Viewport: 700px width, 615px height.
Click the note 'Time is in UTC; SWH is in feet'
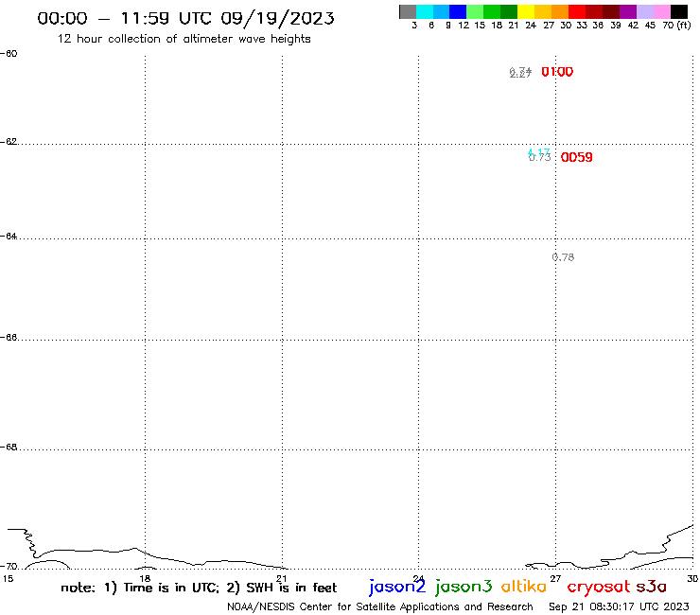tap(199, 588)
